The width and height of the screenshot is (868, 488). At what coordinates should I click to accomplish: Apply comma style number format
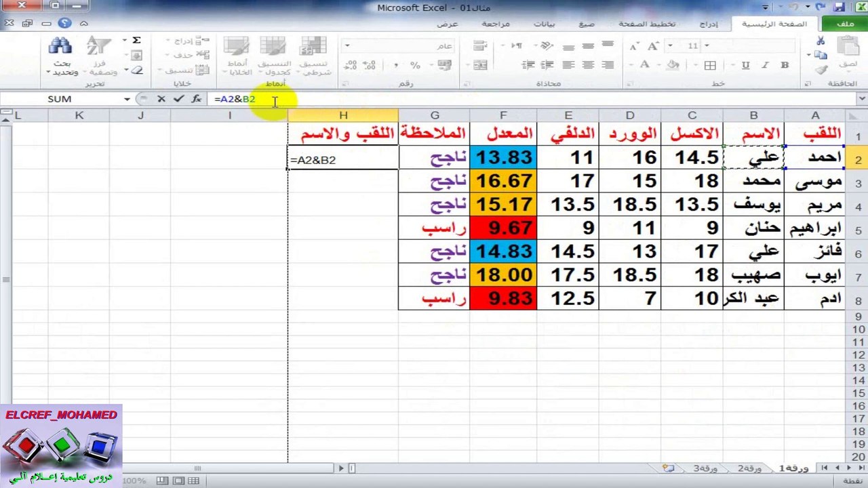click(395, 65)
